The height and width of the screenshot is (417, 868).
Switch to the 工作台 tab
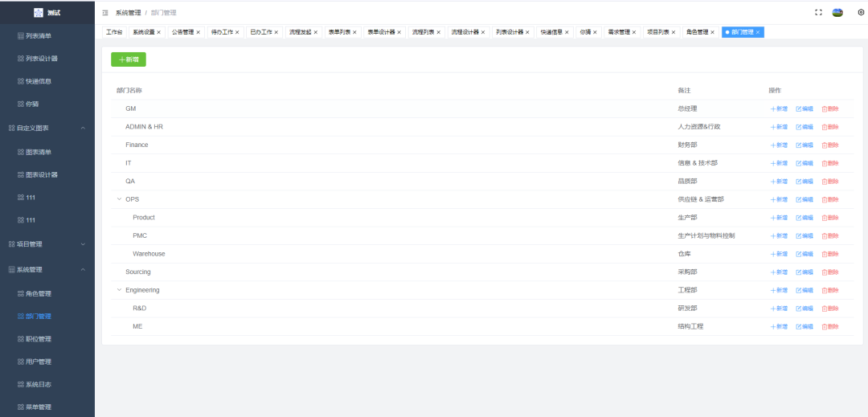pyautogui.click(x=114, y=32)
